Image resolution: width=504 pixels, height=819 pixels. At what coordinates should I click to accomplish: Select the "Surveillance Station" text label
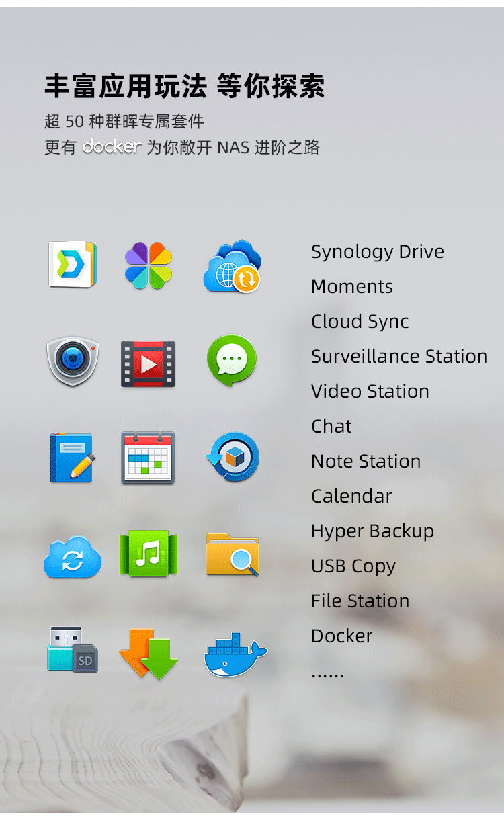(399, 356)
